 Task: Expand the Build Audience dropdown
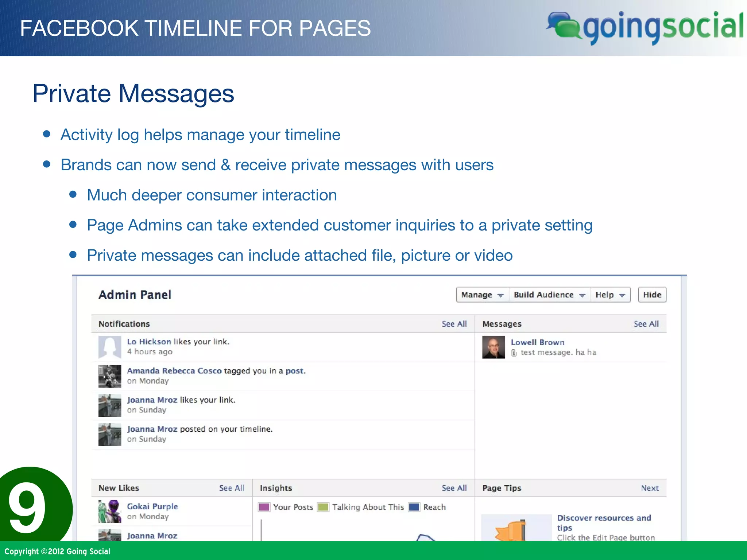[x=550, y=295]
